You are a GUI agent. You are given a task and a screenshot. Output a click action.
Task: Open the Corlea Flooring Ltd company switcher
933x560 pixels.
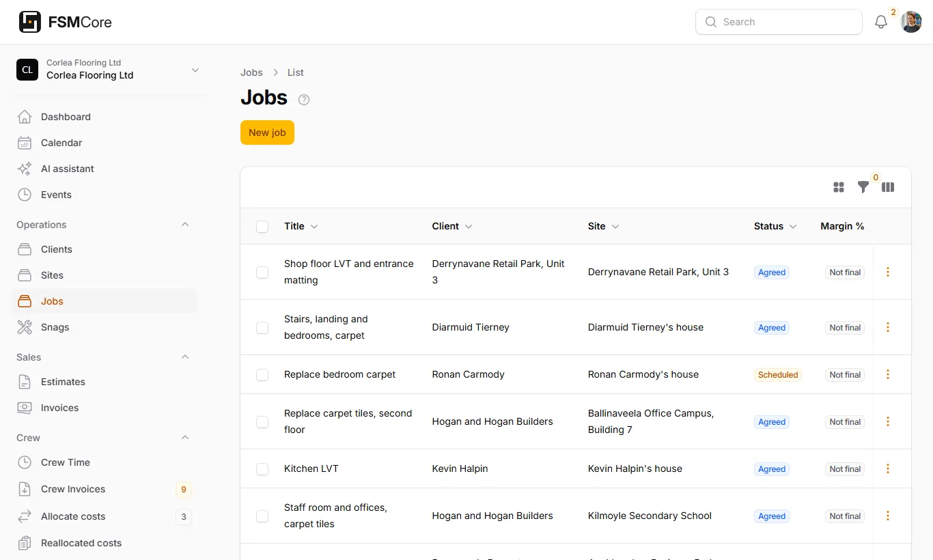pos(109,70)
